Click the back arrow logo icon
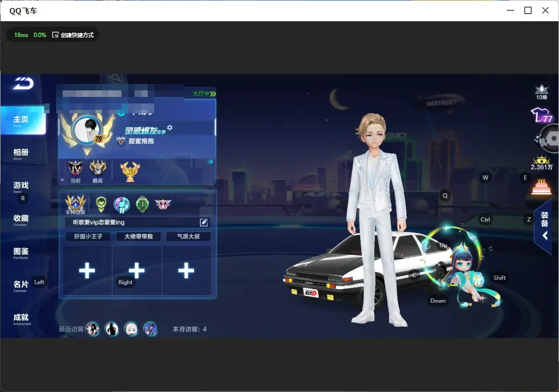559x392 pixels. click(x=23, y=83)
